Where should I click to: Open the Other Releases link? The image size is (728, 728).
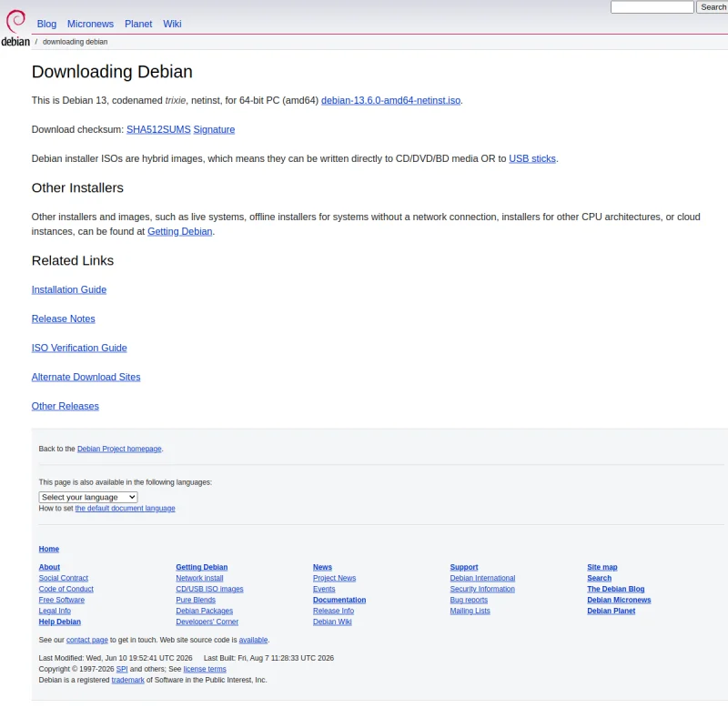(x=65, y=406)
